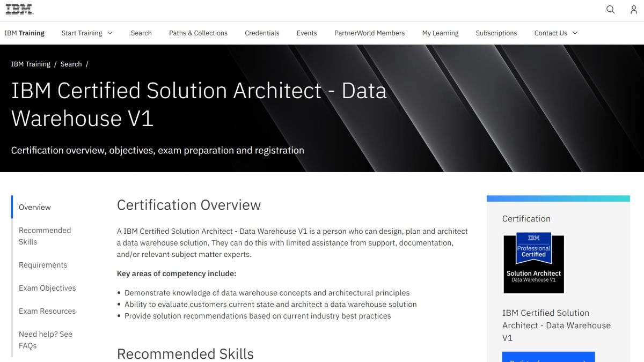Select Overview in the sidebar
This screenshot has width=644, height=362.
tap(34, 207)
